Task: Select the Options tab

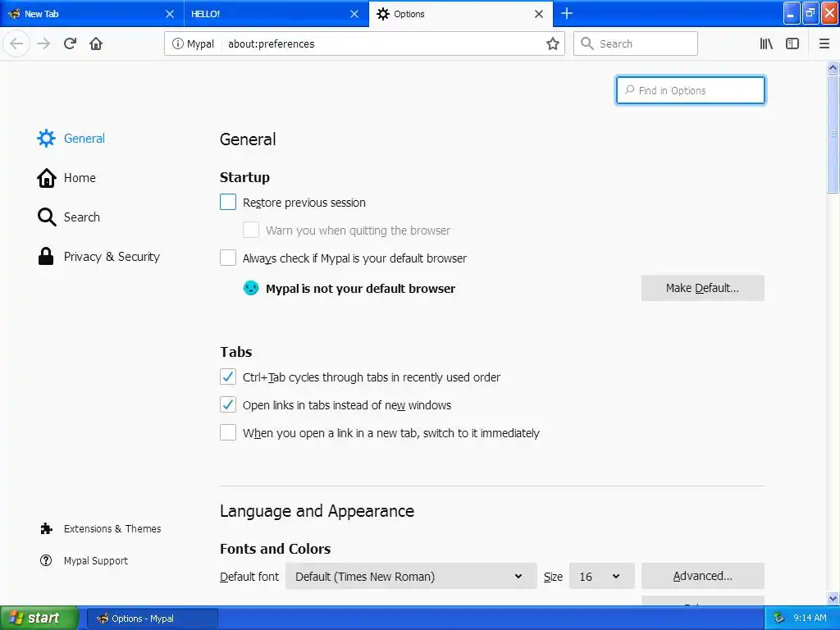Action: click(x=461, y=14)
